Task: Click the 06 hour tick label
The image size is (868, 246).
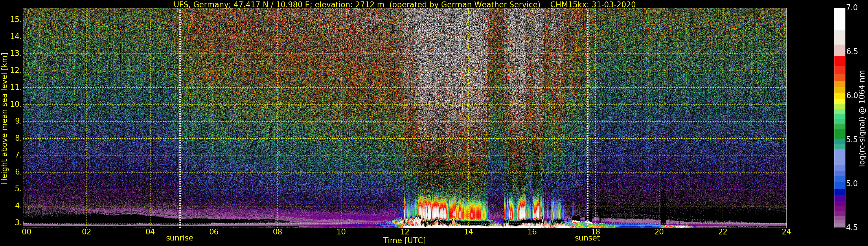Action: [x=214, y=232]
